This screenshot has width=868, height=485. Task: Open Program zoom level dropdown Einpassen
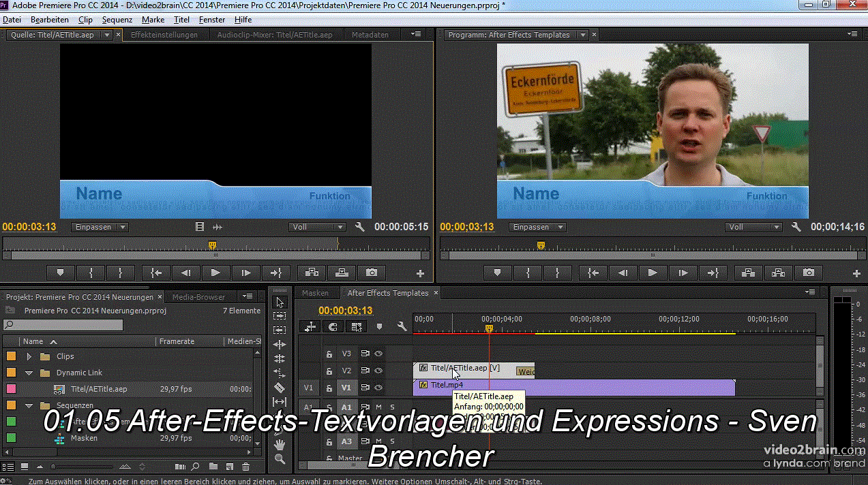(x=538, y=227)
